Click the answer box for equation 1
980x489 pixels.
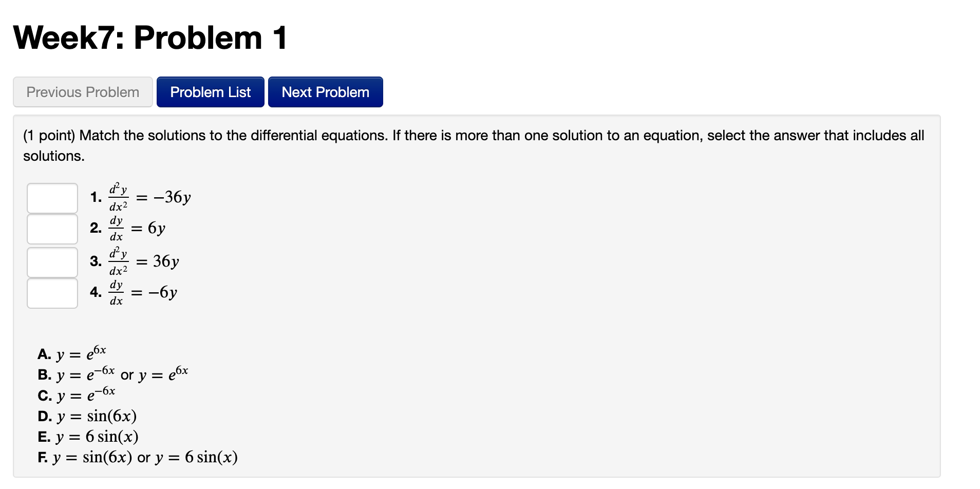[x=51, y=198]
